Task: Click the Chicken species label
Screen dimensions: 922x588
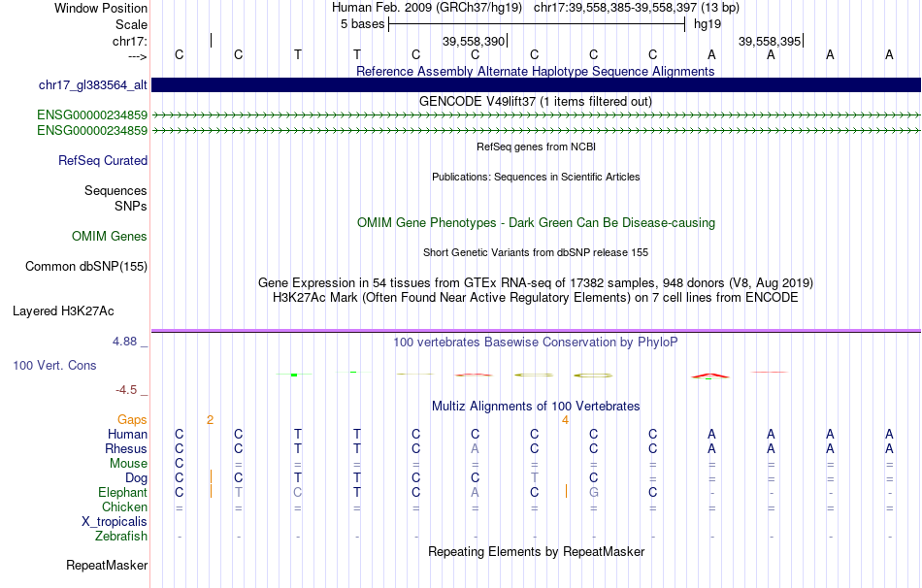Action: [x=124, y=507]
